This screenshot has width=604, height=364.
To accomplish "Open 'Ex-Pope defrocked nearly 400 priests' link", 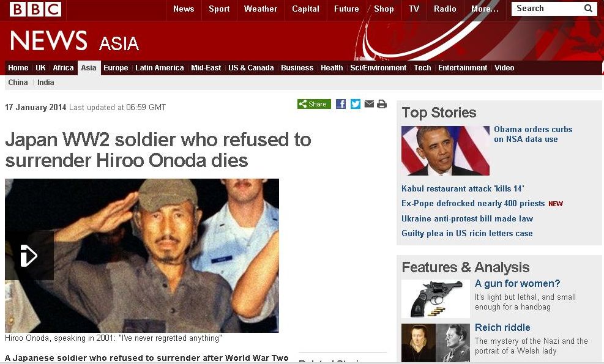I will 473,203.
